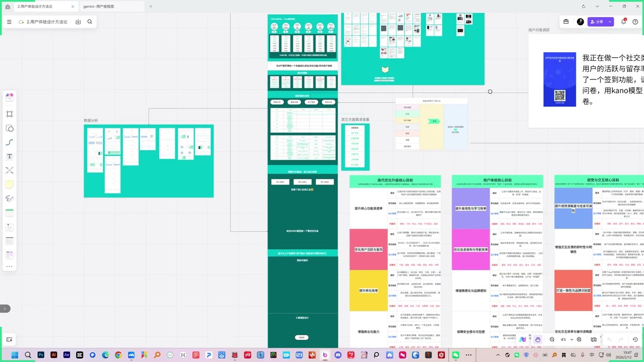Select the mind map tool
Image resolution: width=644 pixels, height=362 pixels.
coord(10,170)
